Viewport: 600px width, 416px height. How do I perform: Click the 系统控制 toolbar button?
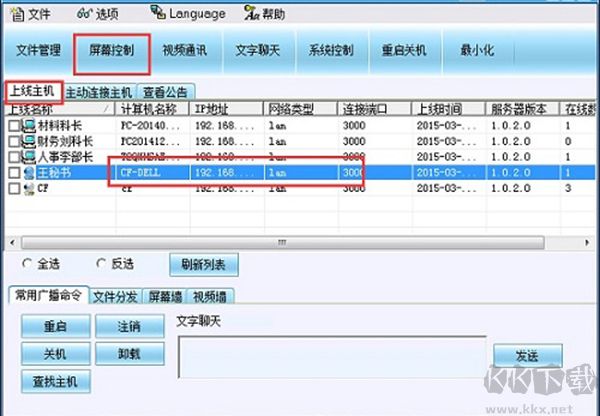pyautogui.click(x=331, y=51)
